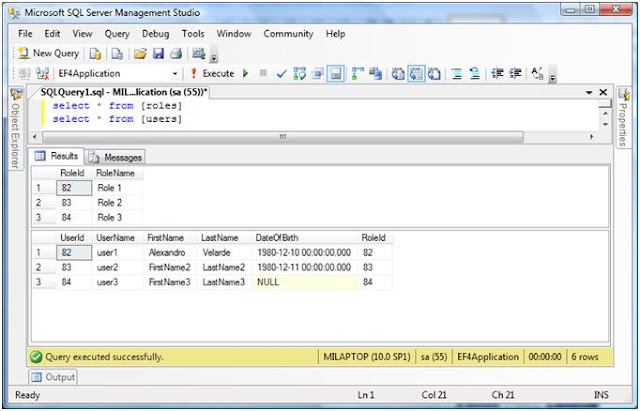Open the Output tab

(53, 377)
